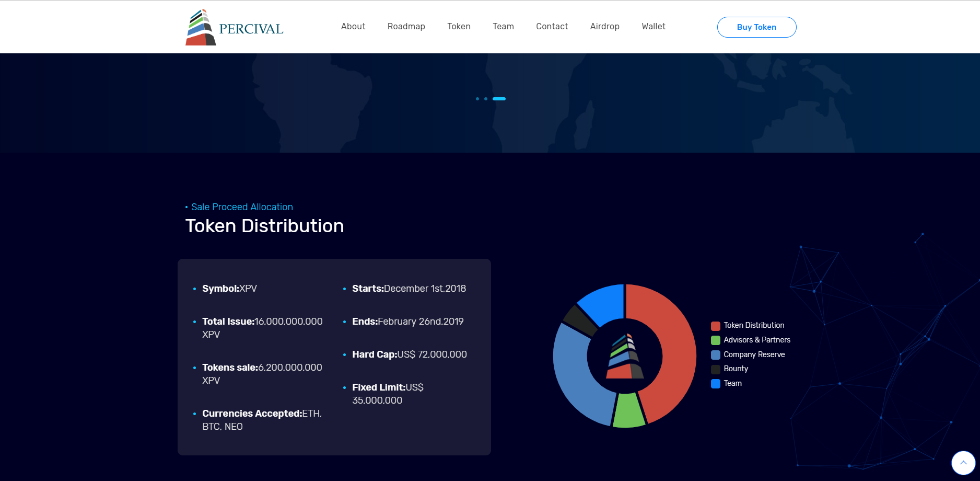Open the Contact nav link

[x=552, y=26]
